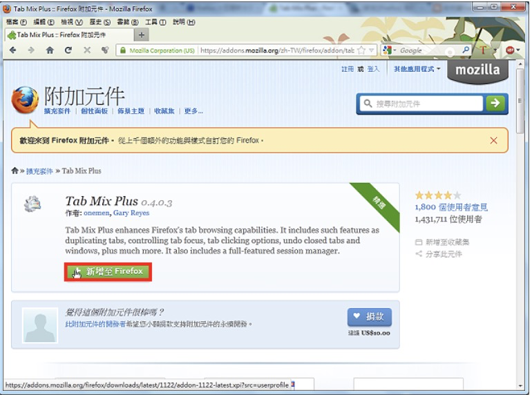Click the URL address bar text
532x395 pixels.
[277, 50]
